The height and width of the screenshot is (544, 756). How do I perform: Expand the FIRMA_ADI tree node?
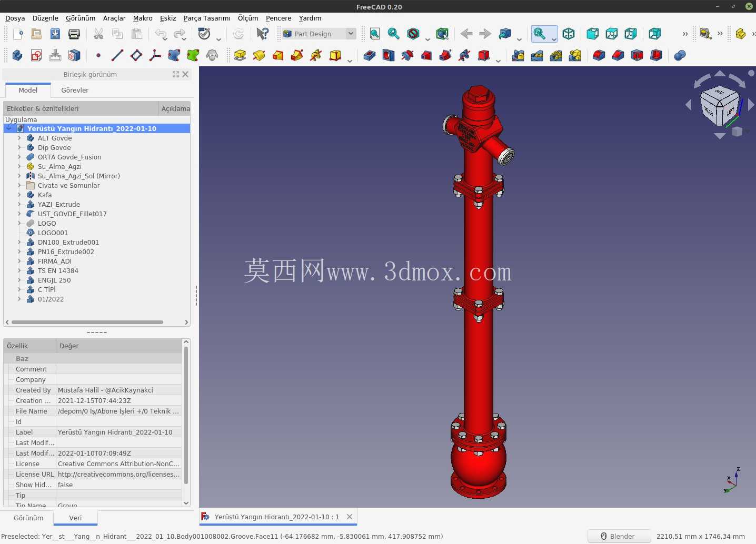pyautogui.click(x=19, y=261)
